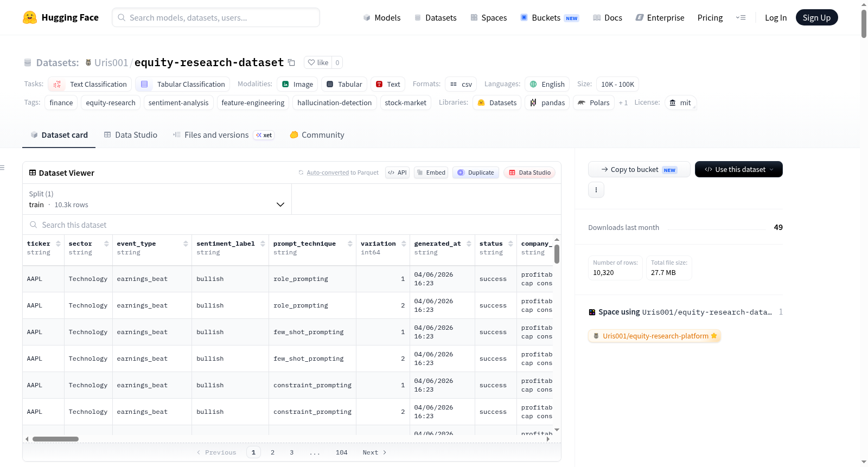
Task: Switch to the Data Studio tab
Action: 130,135
